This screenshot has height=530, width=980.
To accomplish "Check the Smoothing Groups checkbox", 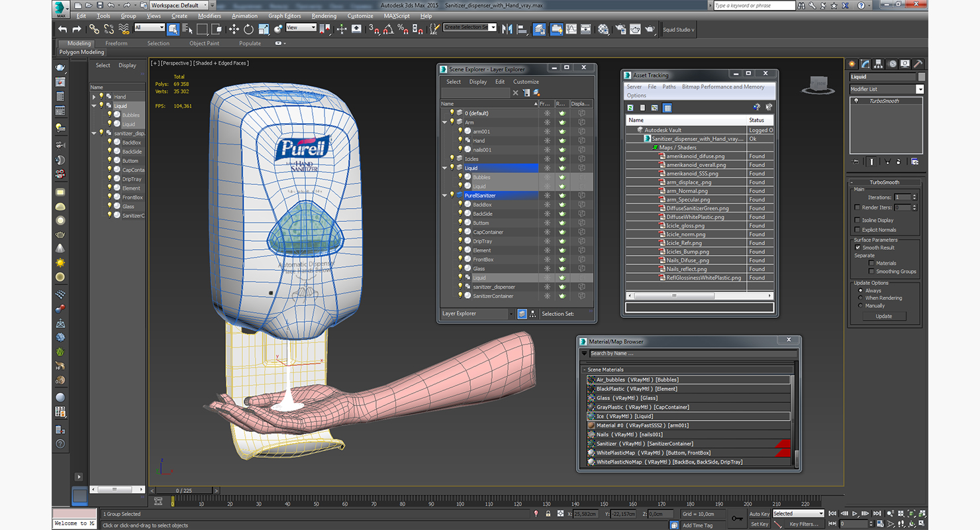I will (871, 271).
